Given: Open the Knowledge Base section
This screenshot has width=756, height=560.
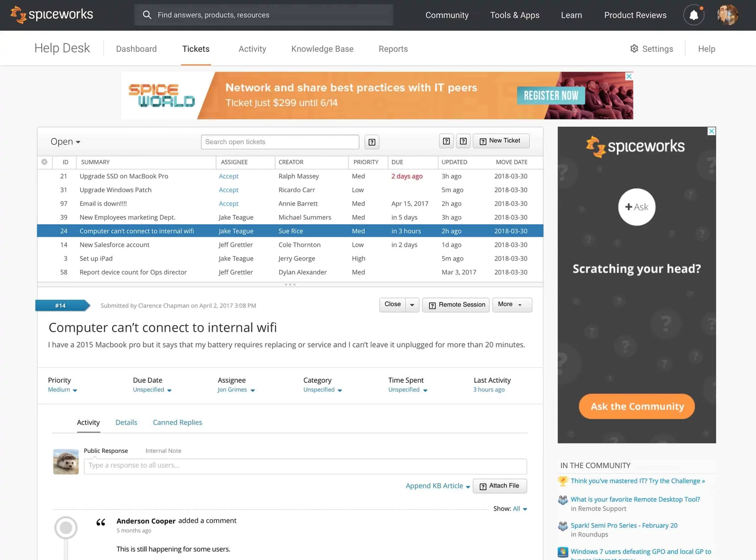Looking at the screenshot, I should click(x=322, y=49).
